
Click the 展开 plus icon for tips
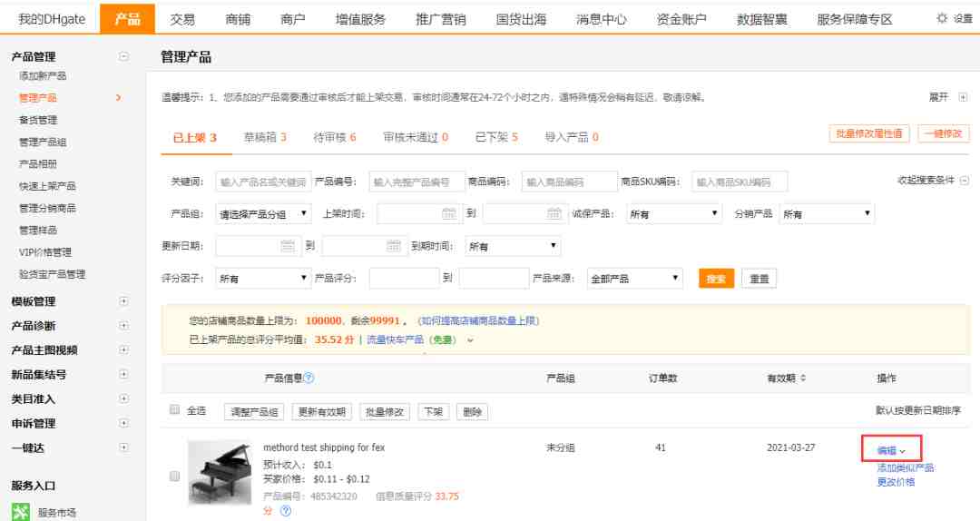tap(963, 97)
